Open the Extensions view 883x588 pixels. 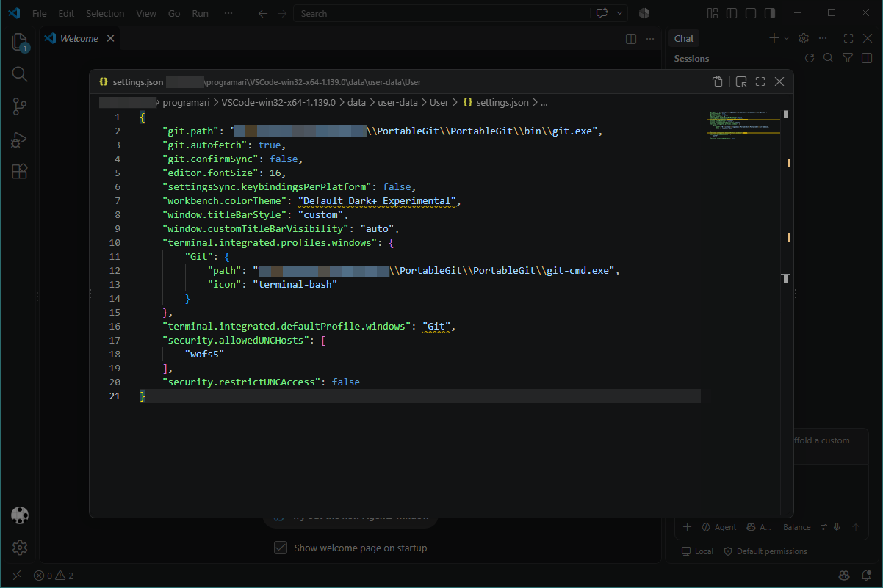(20, 172)
